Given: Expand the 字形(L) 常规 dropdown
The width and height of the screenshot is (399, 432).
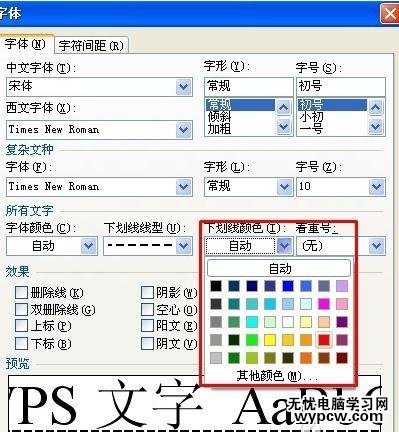Looking at the screenshot, I should [x=284, y=187].
